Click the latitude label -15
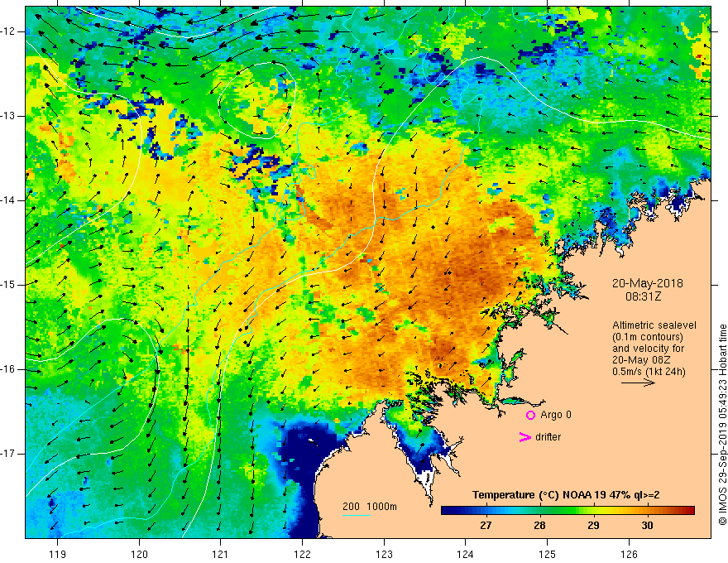Image resolution: width=728 pixels, height=563 pixels. [8, 285]
